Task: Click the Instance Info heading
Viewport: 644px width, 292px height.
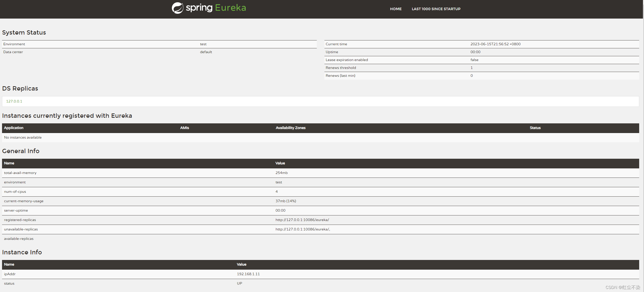Action: click(x=22, y=252)
